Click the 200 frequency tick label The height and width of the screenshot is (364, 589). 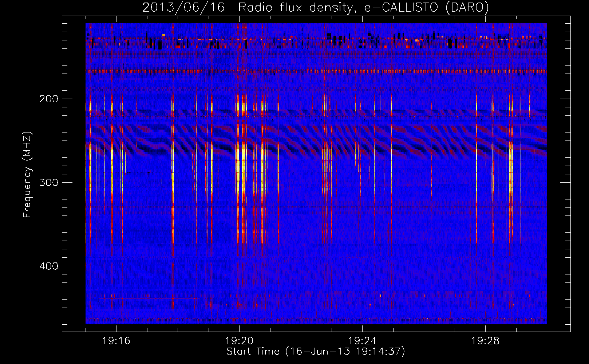pyautogui.click(x=49, y=99)
